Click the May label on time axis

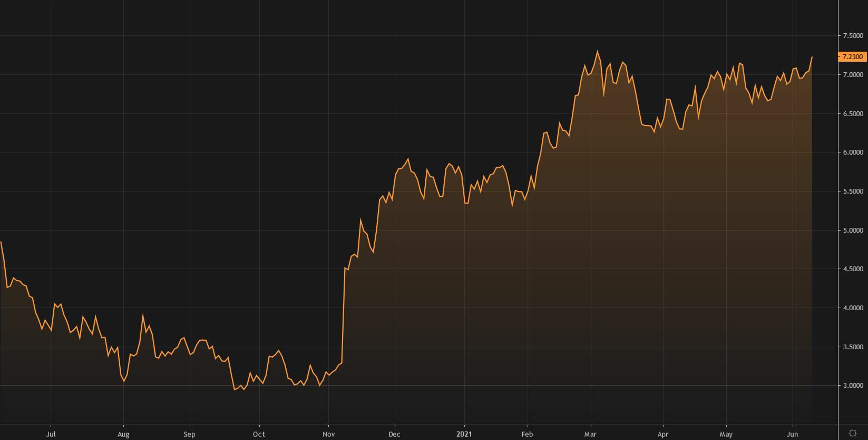(x=726, y=434)
